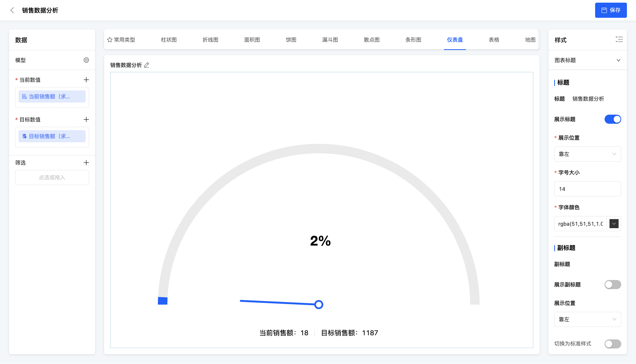This screenshot has height=364, width=636.
Task: Add a filter with 筛选 plus icon
Action: click(86, 163)
